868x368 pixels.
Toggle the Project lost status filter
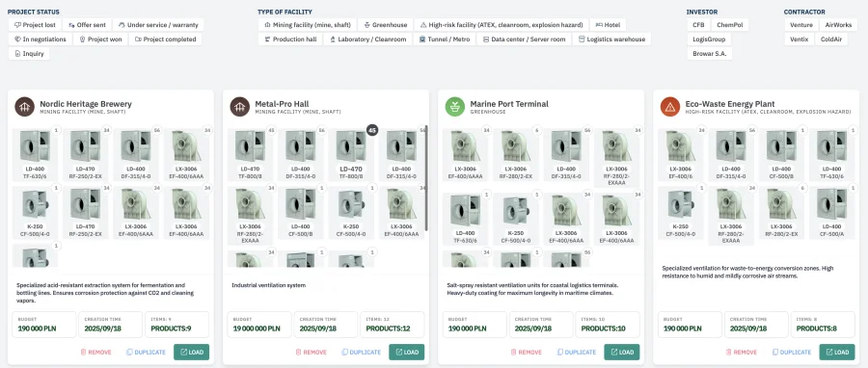click(35, 25)
